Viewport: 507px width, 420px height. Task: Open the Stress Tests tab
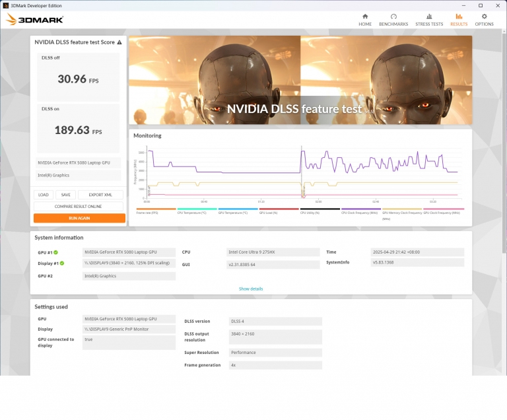(429, 20)
